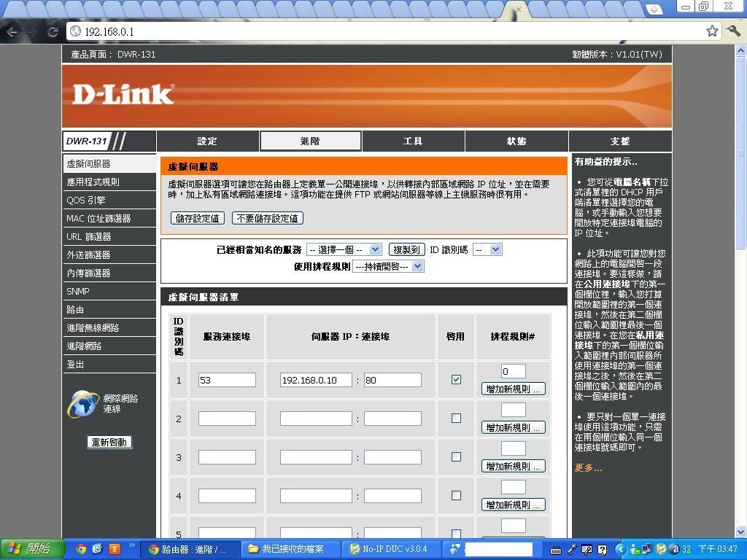Reload the router page
Image resolution: width=747 pixels, height=560 pixels.
click(53, 31)
